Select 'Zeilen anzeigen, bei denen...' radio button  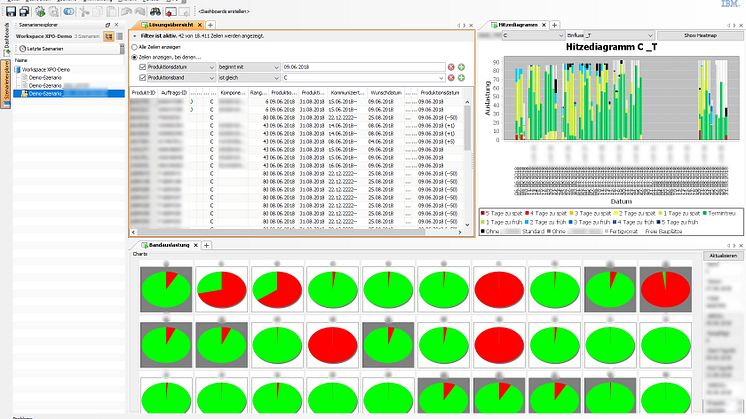135,57
